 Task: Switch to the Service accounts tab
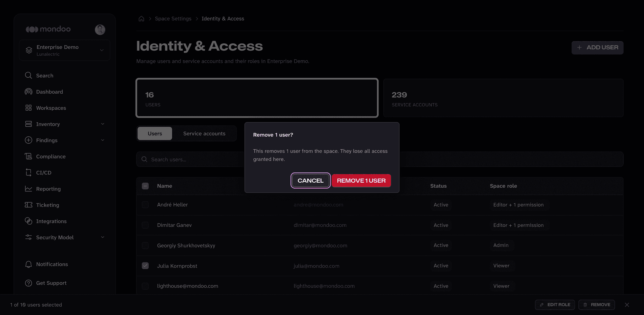[204, 134]
